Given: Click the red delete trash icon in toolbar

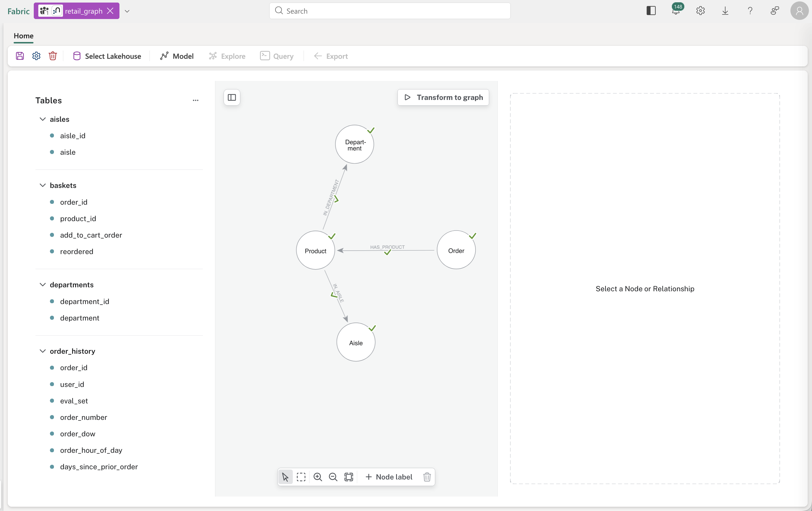Looking at the screenshot, I should [52, 56].
